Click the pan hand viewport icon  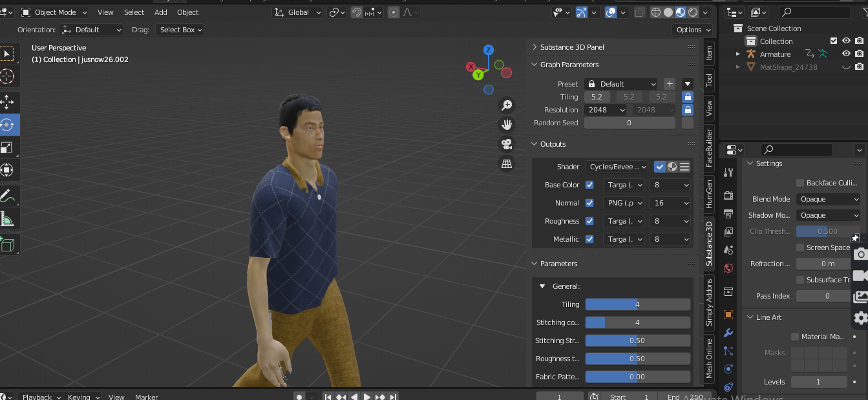point(507,124)
